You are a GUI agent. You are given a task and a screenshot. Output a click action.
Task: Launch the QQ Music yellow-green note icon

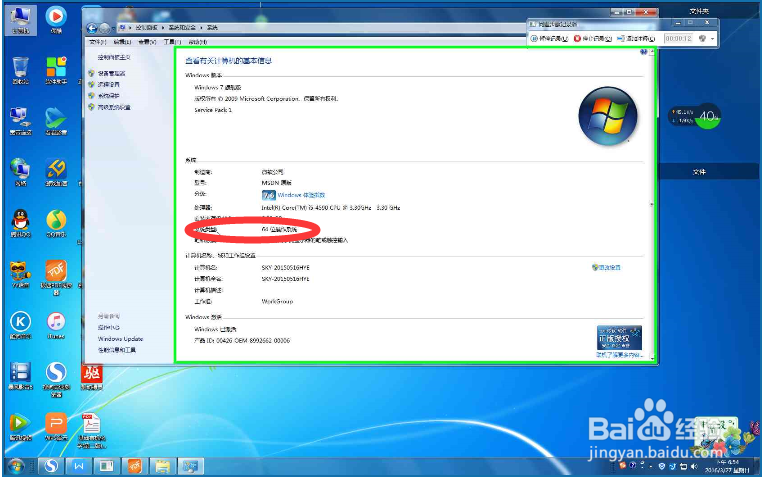pos(56,223)
